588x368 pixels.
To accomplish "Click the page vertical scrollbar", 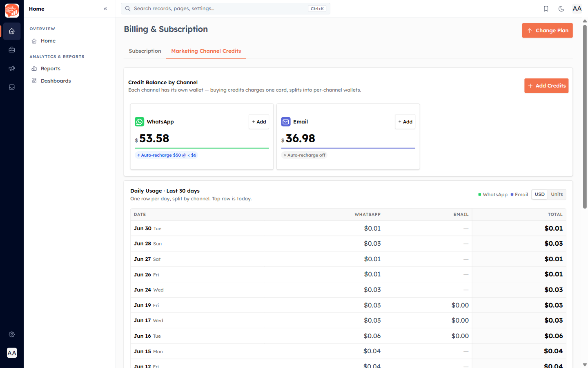I will (585, 117).
